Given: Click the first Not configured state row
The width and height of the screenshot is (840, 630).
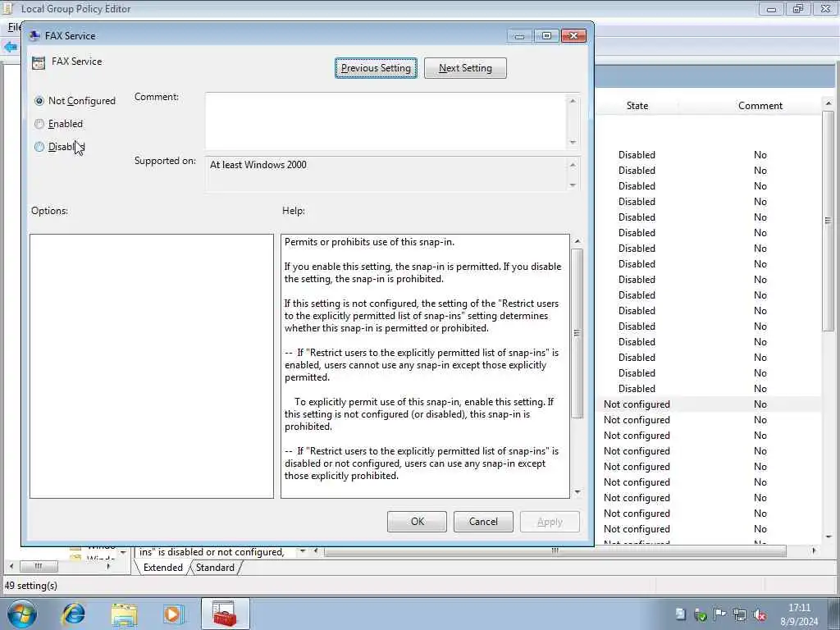Looking at the screenshot, I should pos(707,404).
